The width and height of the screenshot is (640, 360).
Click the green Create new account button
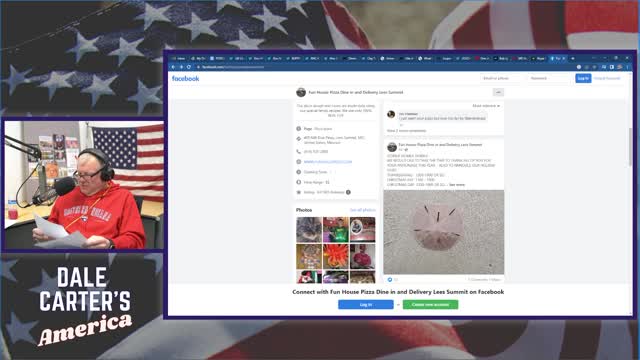coord(430,304)
